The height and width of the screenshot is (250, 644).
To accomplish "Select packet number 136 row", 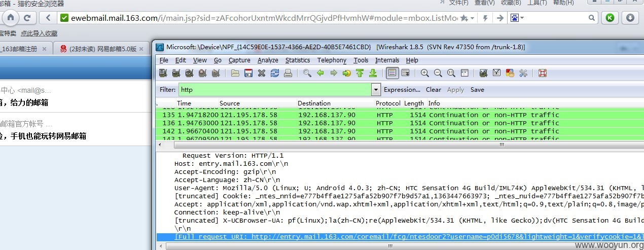I will pyautogui.click(x=401, y=123).
